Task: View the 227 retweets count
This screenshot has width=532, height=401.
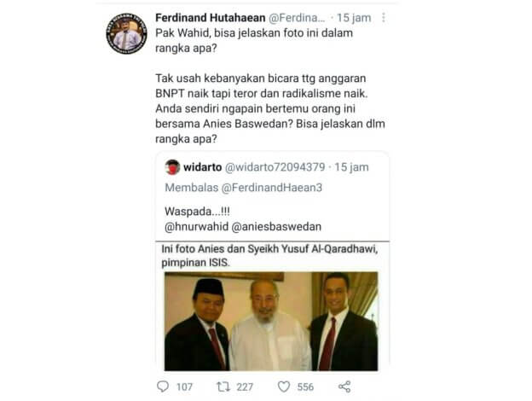Action: pyautogui.click(x=245, y=386)
